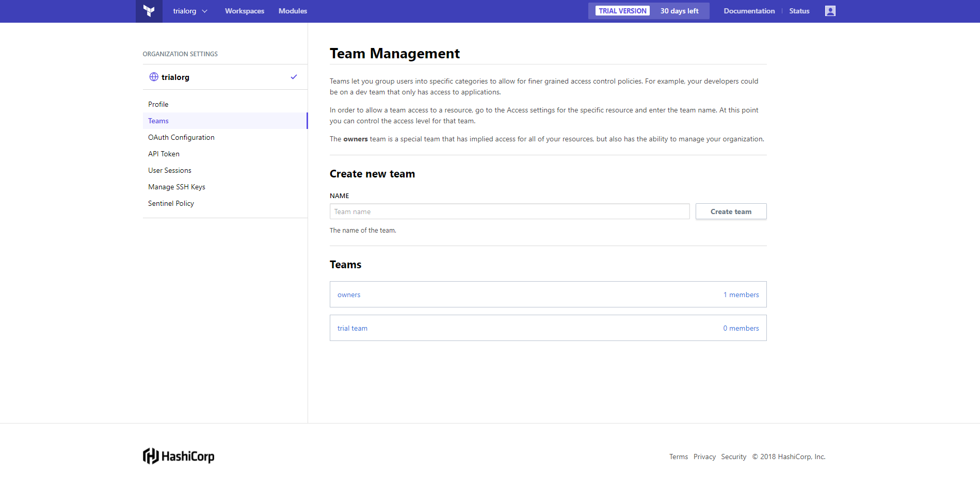
Task: Click 1 members on owners row
Action: point(741,295)
